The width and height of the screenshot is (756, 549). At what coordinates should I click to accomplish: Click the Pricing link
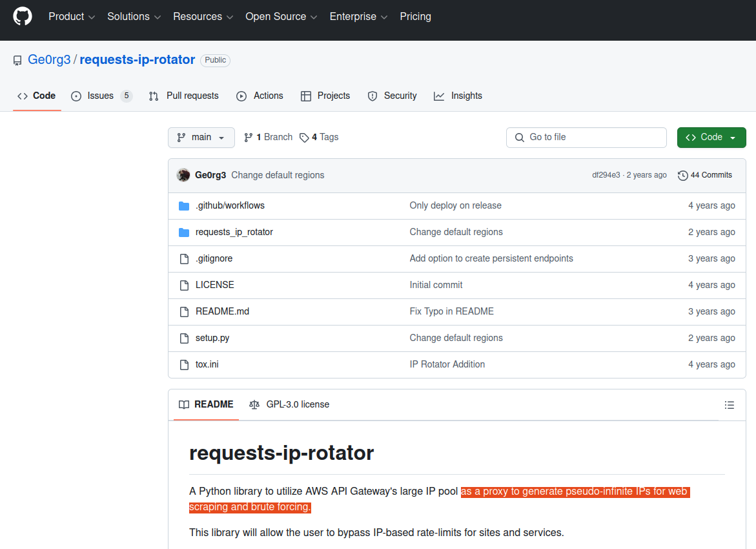415,17
